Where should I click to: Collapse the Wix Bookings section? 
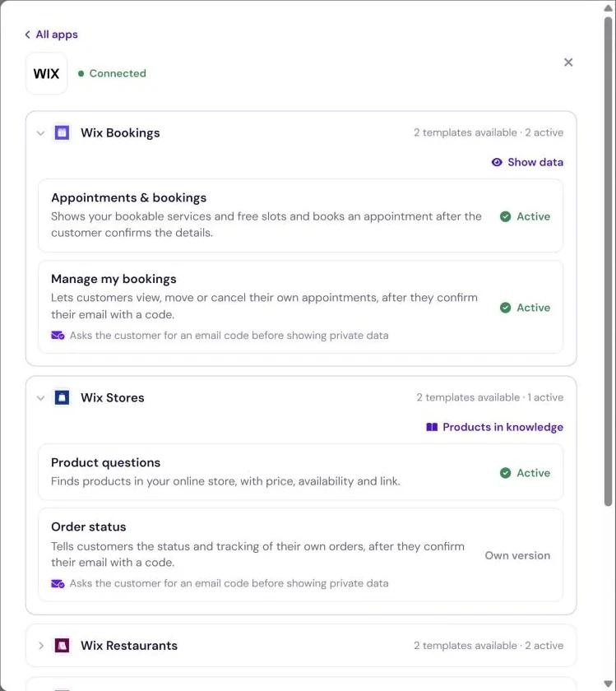click(x=40, y=132)
